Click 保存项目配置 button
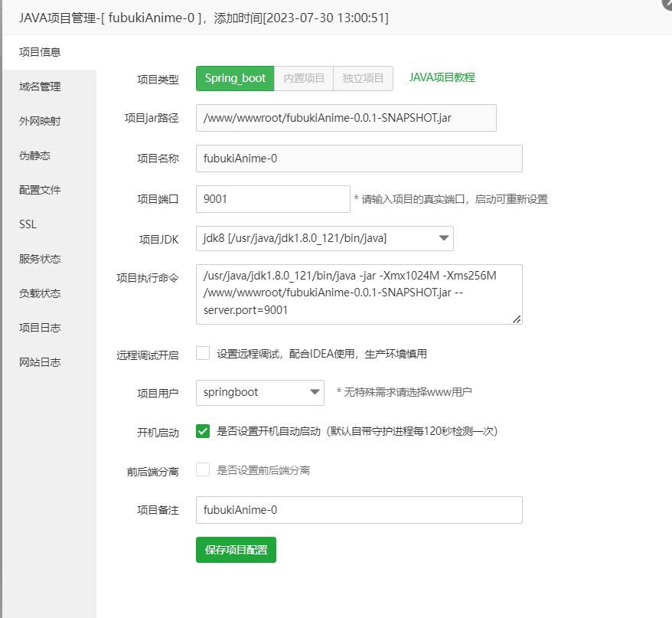 point(237,550)
